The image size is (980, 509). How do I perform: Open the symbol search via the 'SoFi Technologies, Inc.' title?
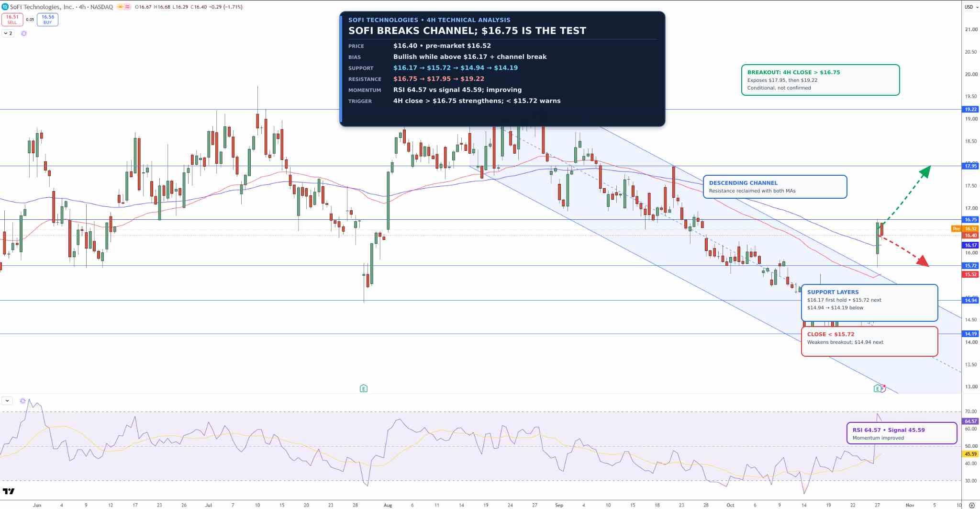point(42,7)
